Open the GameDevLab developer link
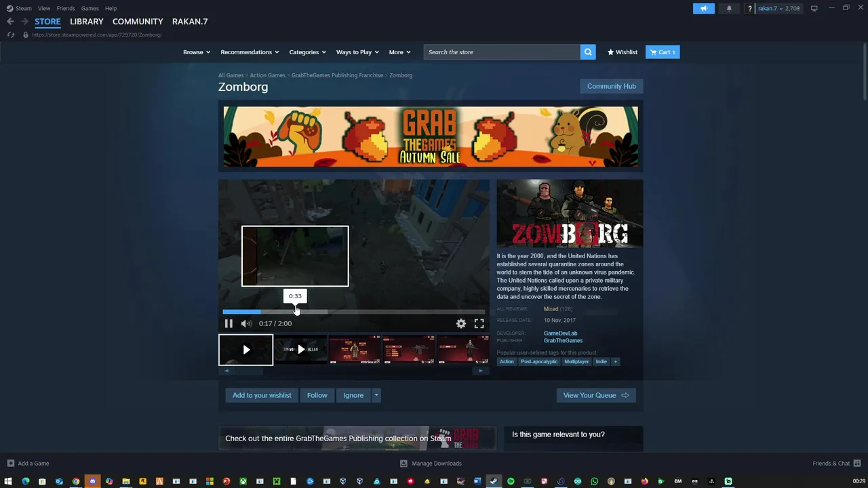This screenshot has width=868, height=488. click(x=560, y=333)
